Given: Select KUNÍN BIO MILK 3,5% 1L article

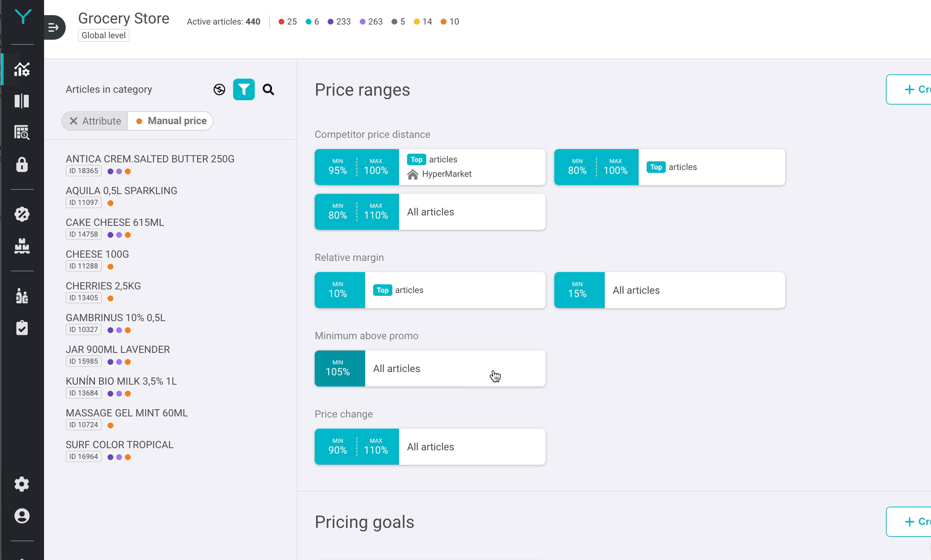Looking at the screenshot, I should click(x=121, y=381).
